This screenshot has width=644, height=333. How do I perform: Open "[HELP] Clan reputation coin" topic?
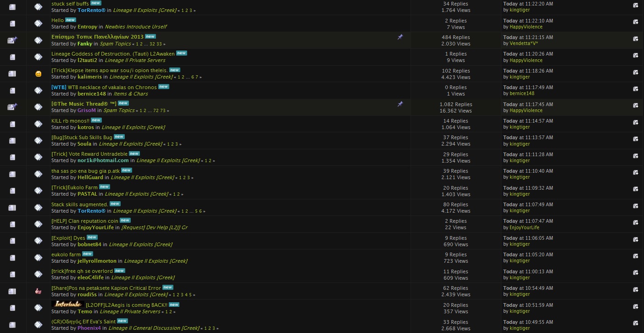point(84,221)
